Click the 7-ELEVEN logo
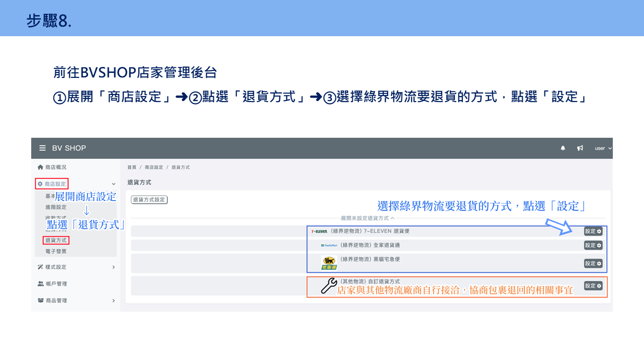The width and height of the screenshot is (644, 362). click(x=319, y=232)
